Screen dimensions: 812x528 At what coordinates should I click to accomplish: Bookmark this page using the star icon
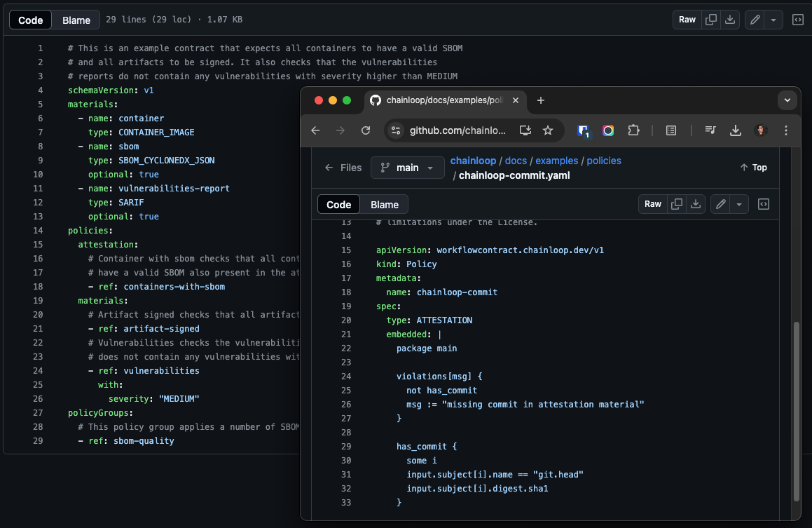tap(548, 130)
